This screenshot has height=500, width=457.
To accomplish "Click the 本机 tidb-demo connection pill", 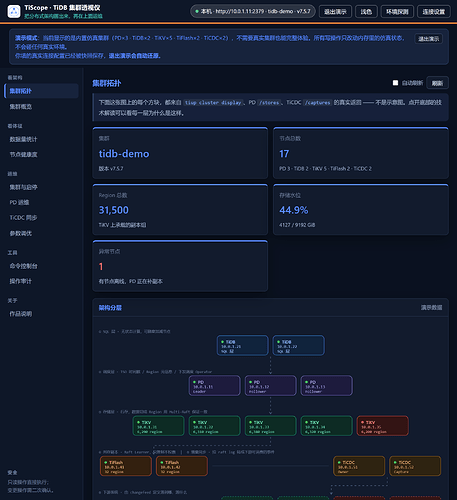I will click(x=253, y=11).
